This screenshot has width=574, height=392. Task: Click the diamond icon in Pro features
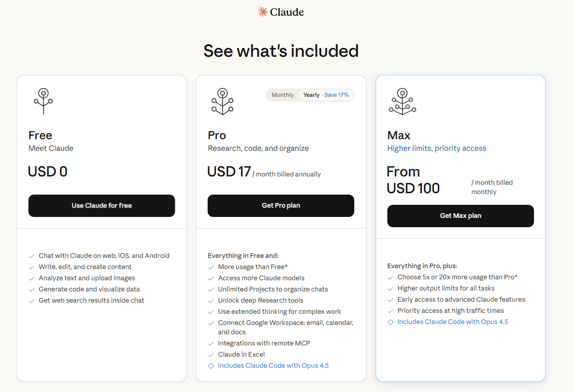[x=211, y=366]
